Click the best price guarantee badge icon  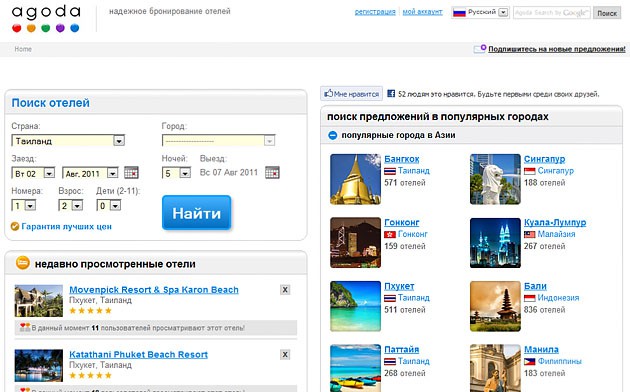[15, 227]
